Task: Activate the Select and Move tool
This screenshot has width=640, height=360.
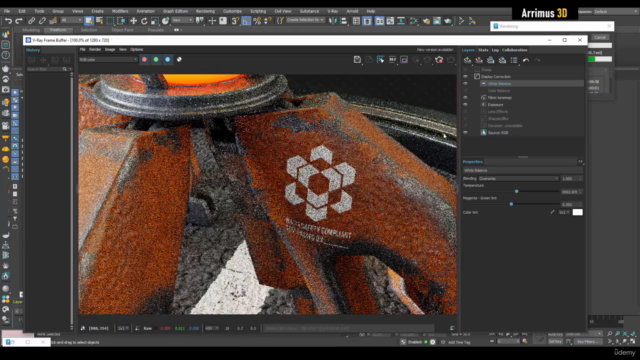Action: tap(133, 20)
